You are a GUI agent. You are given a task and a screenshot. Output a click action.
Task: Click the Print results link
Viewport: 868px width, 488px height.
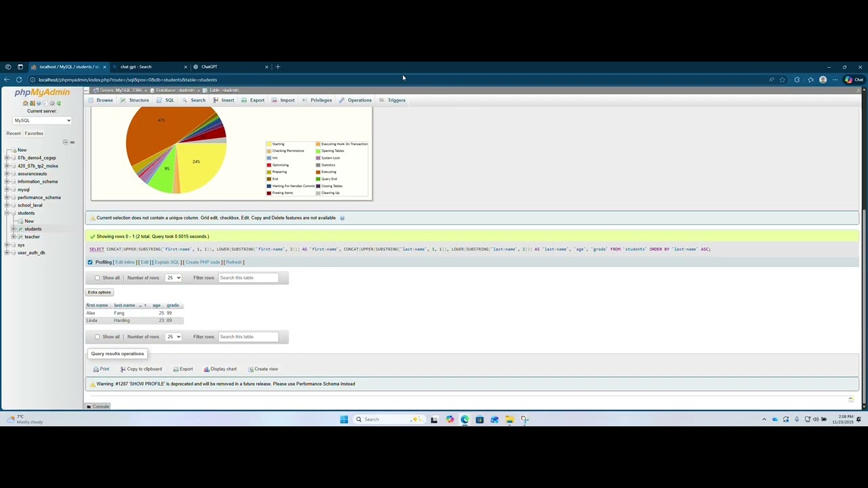point(101,369)
